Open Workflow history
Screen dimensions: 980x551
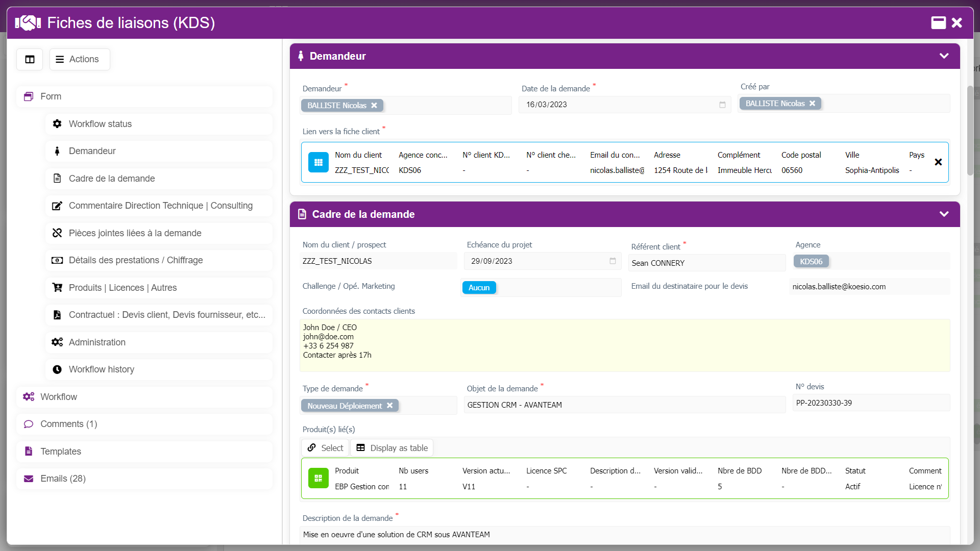(x=159, y=369)
